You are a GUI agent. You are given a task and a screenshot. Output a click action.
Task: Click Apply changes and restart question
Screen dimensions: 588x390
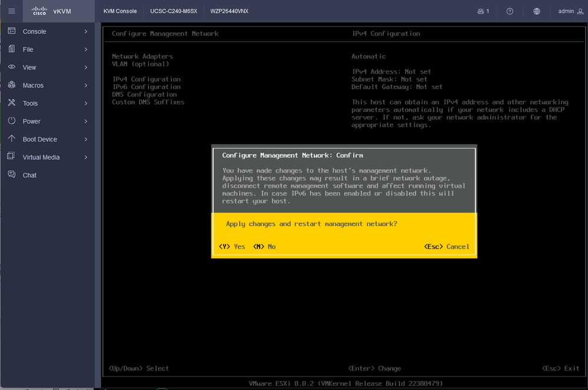tap(311, 224)
